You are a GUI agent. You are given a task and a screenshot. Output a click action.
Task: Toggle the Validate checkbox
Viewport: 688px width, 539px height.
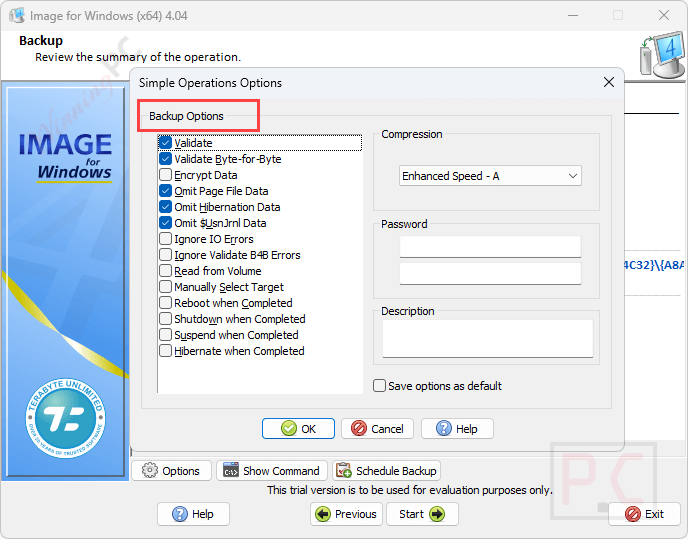[x=165, y=143]
